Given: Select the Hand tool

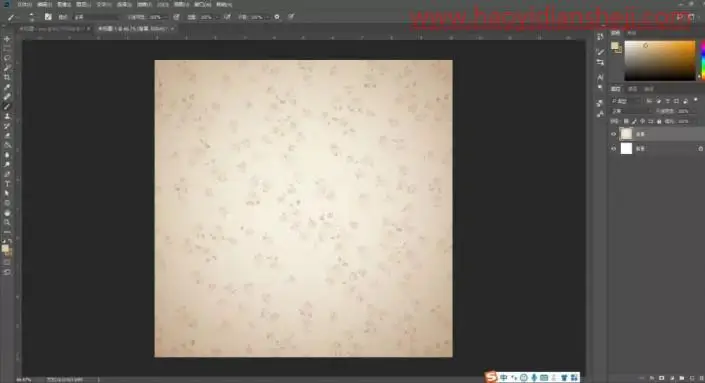Looking at the screenshot, I should 7,213.
